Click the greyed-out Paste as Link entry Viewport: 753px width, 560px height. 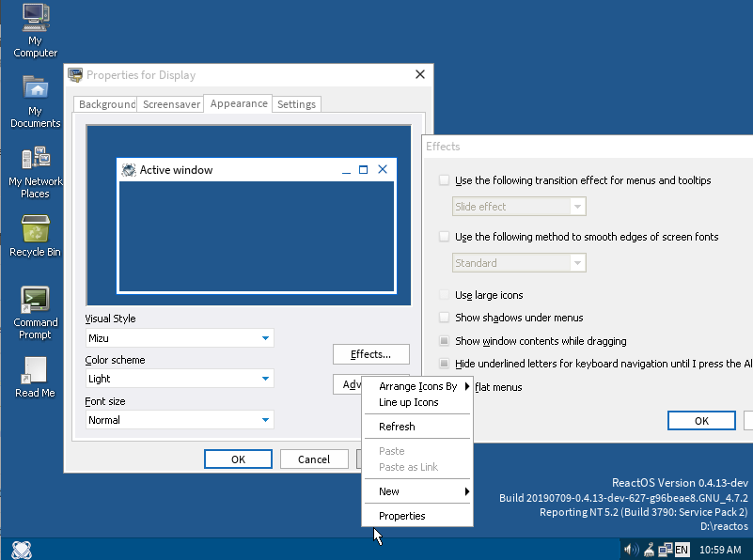pyautogui.click(x=417, y=467)
